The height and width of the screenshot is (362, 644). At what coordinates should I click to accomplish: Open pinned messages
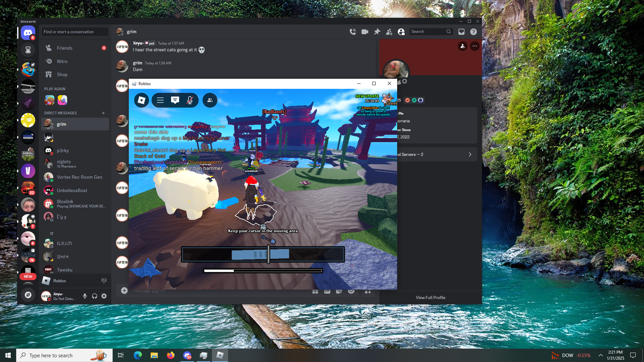coord(377,32)
